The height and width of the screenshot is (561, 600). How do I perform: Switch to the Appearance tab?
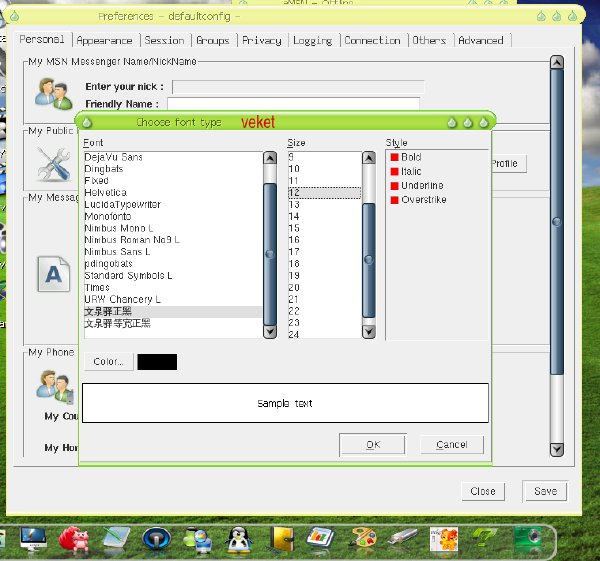coord(104,41)
